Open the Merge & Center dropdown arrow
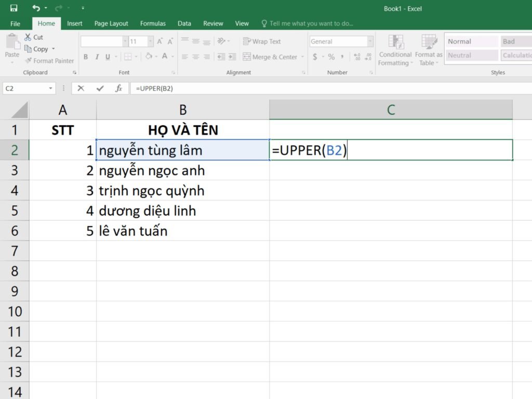 (x=303, y=57)
